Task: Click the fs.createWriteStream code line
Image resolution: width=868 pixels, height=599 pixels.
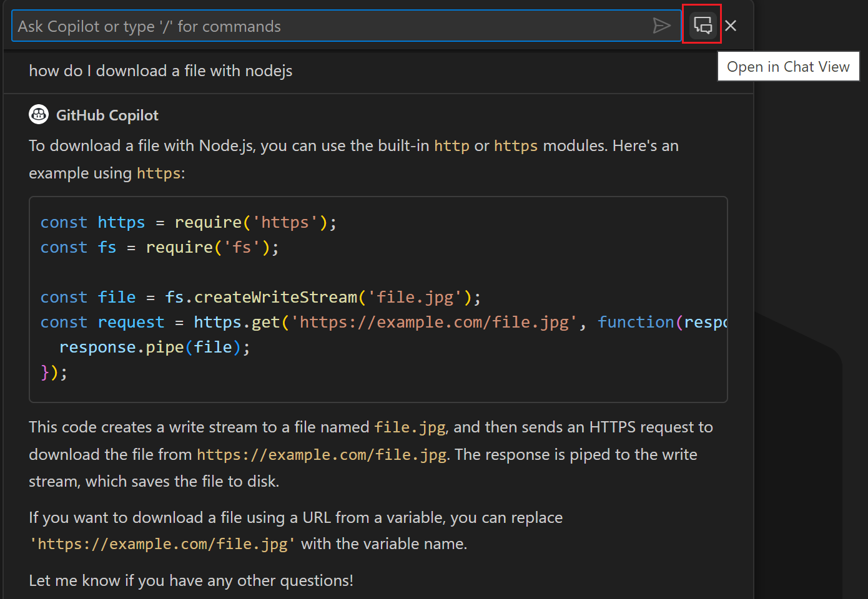Action: pyautogui.click(x=260, y=298)
